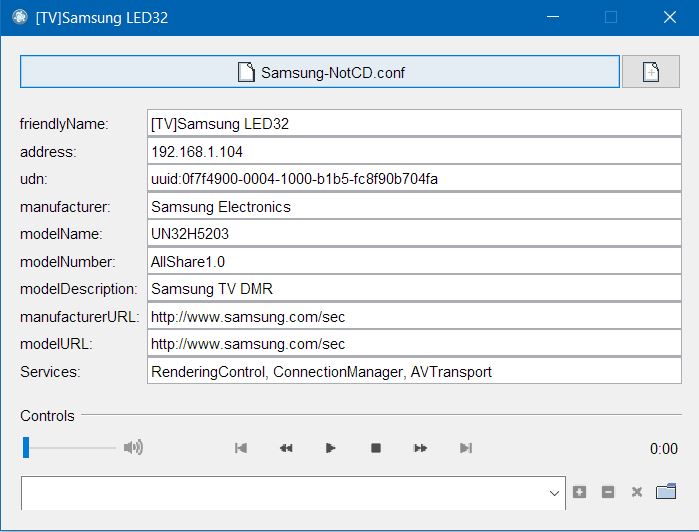Screen dimensions: 699x532
Task: Click the modelName field UN32H5203
Action: point(414,233)
